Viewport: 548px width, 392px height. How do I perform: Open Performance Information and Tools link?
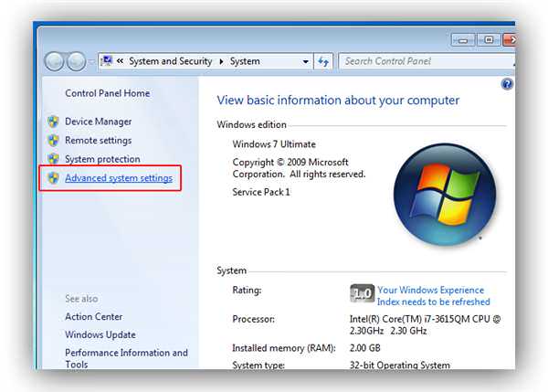pyautogui.click(x=127, y=358)
